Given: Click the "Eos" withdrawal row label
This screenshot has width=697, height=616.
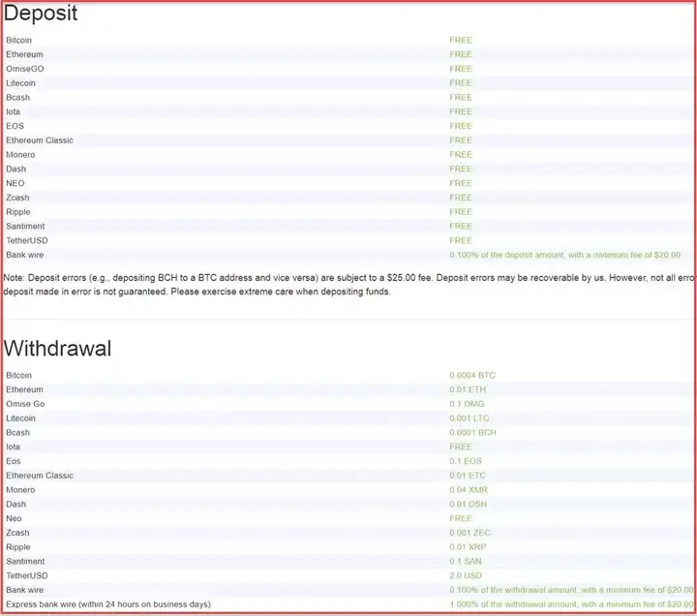Looking at the screenshot, I should click(14, 461).
